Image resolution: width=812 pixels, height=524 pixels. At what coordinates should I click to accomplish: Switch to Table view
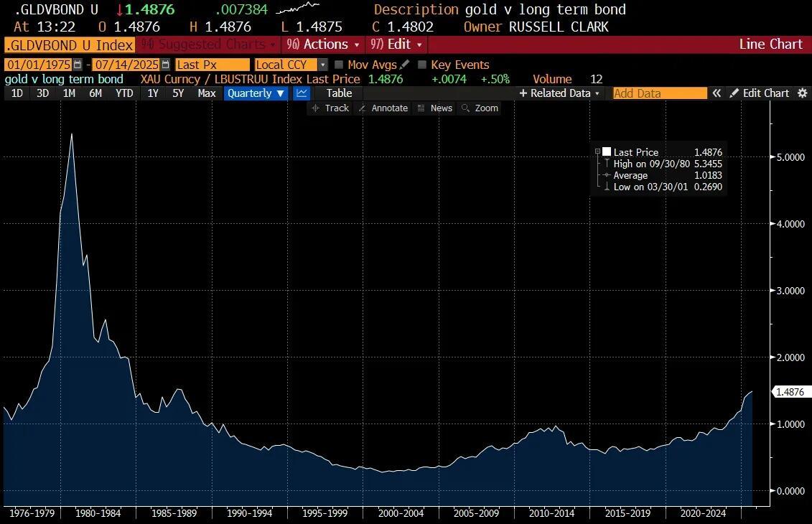[x=339, y=93]
